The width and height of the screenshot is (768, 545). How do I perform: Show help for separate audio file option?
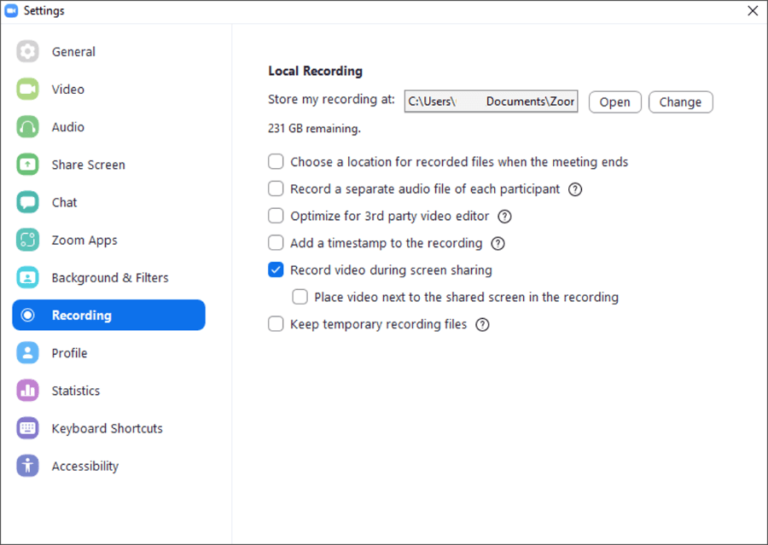575,190
